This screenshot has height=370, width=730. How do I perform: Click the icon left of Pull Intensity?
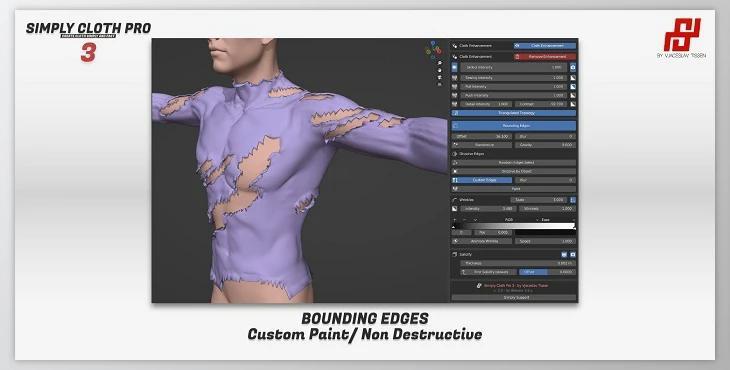click(455, 87)
